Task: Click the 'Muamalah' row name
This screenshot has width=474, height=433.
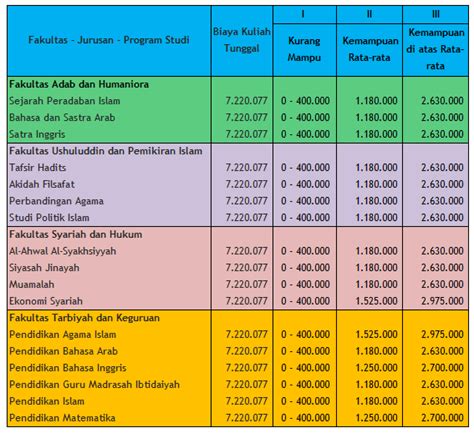Action: 32,284
